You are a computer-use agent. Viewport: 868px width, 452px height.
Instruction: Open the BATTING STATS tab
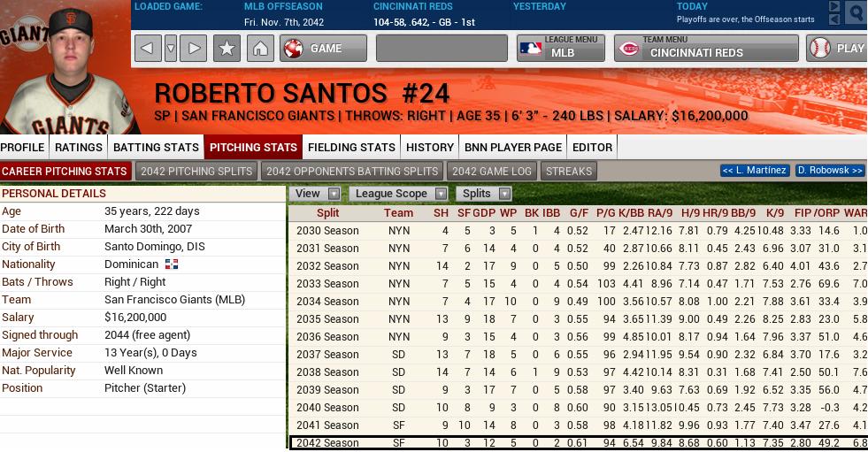pyautogui.click(x=156, y=147)
